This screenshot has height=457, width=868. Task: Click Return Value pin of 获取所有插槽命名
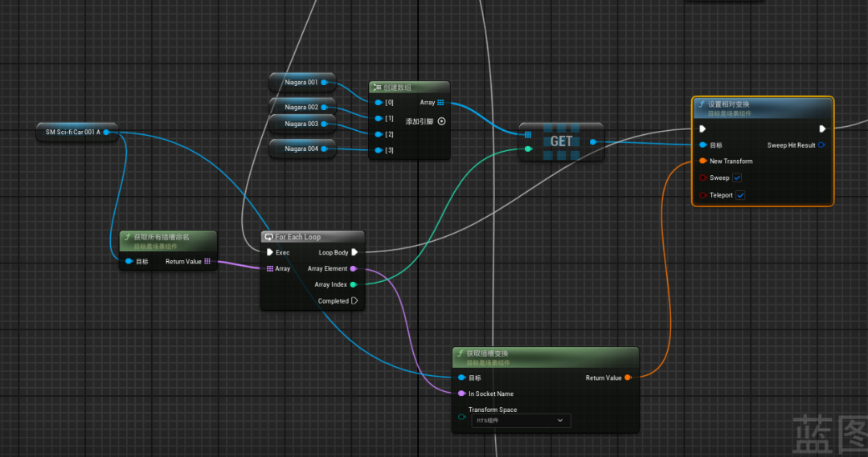[207, 262]
